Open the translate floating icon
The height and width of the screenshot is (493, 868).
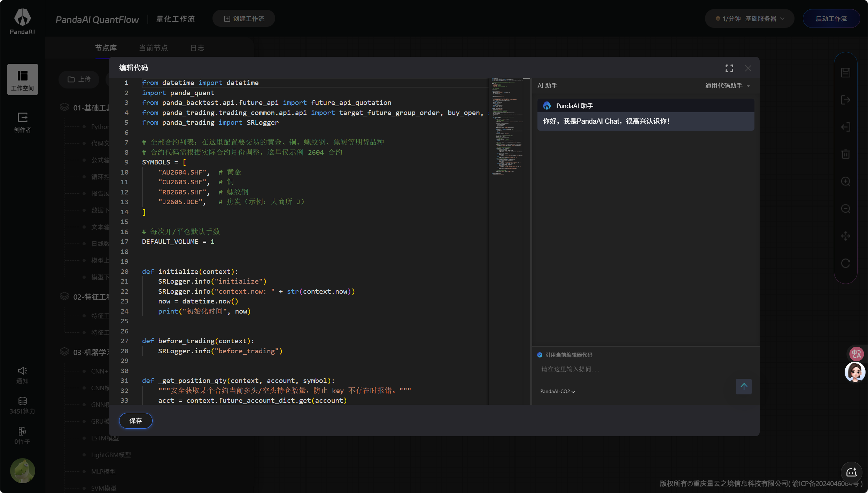click(856, 354)
